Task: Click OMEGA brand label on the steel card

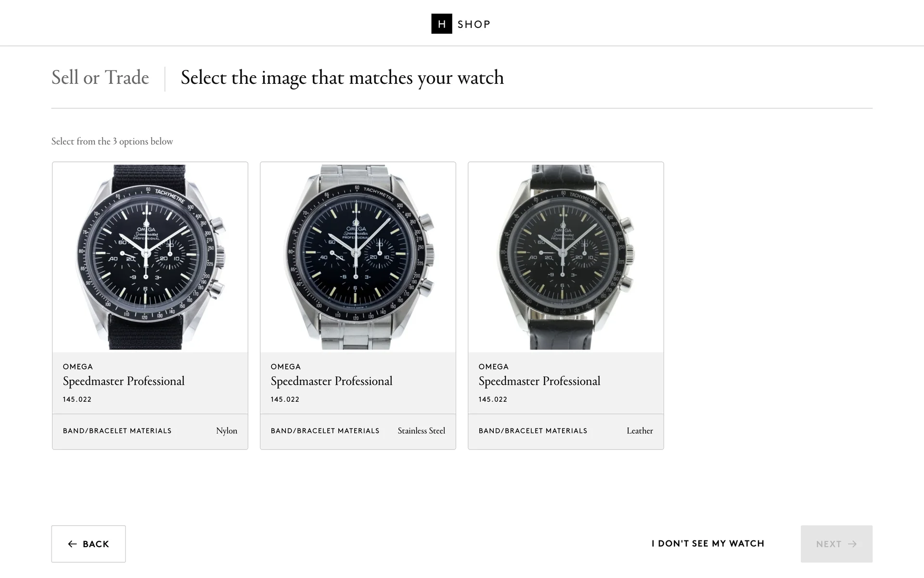Action: click(x=285, y=367)
